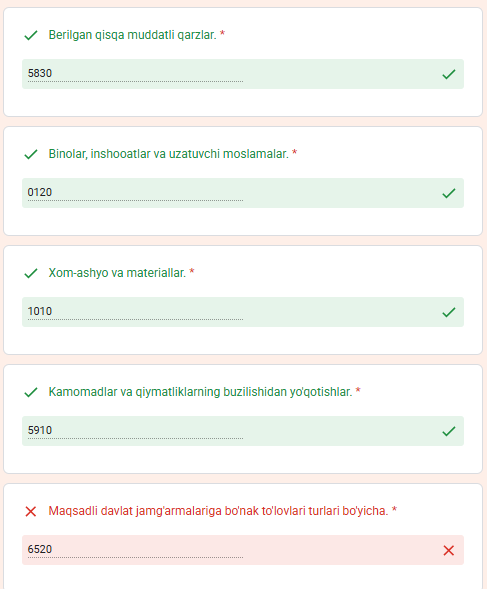The image size is (487, 589).
Task: Click the Xom-ashyo va materiallar question title
Action: 117,273
